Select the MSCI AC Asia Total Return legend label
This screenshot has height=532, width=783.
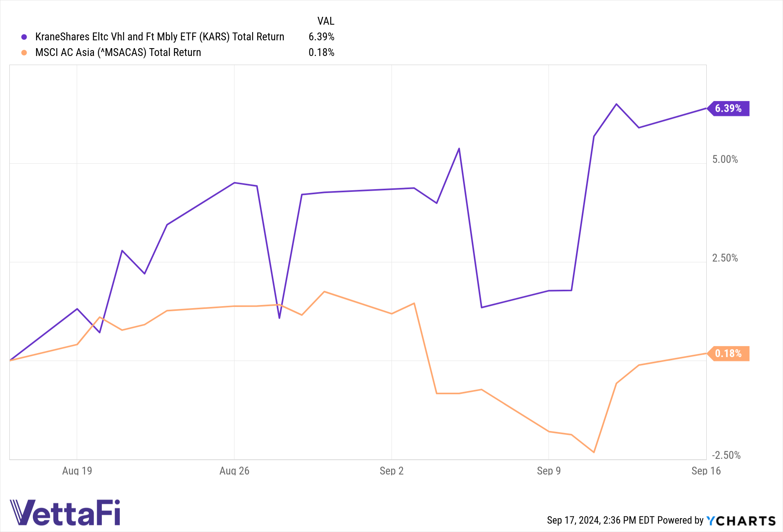click(x=118, y=52)
